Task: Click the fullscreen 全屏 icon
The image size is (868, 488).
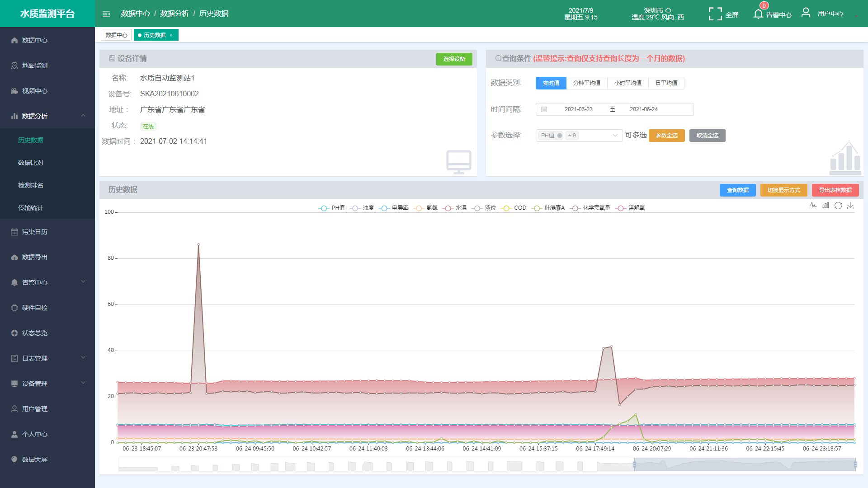Action: (x=715, y=14)
